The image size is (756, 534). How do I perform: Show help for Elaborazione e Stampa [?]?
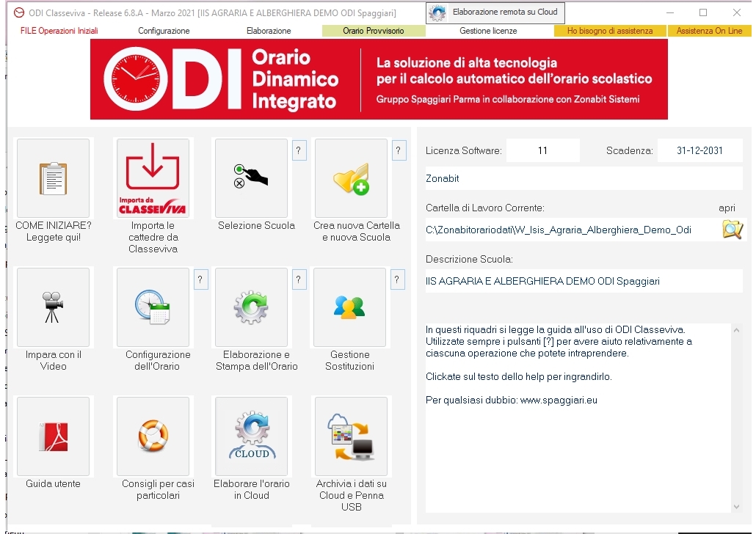pos(299,280)
